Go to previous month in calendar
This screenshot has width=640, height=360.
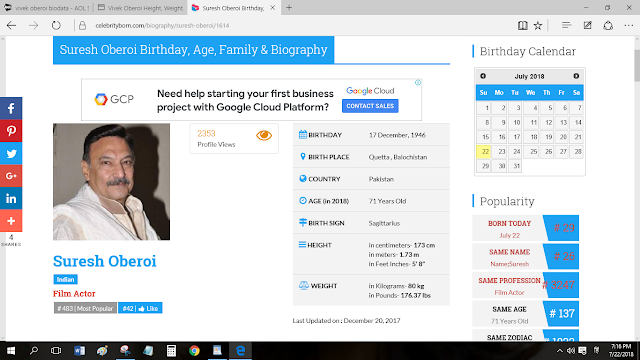pos(483,76)
